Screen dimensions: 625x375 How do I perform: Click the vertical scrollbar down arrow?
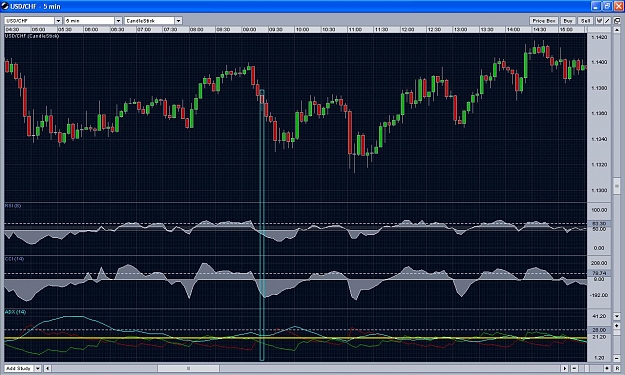click(x=617, y=316)
